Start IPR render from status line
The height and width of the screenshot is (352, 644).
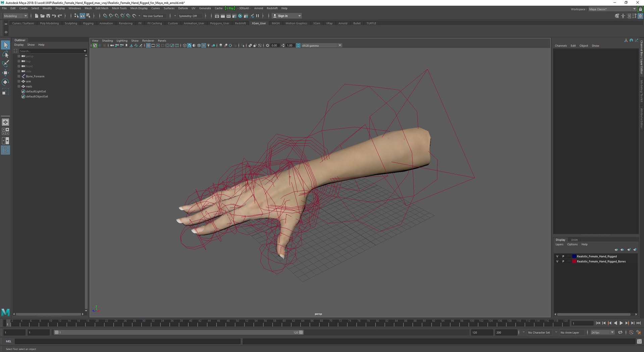pos(228,16)
